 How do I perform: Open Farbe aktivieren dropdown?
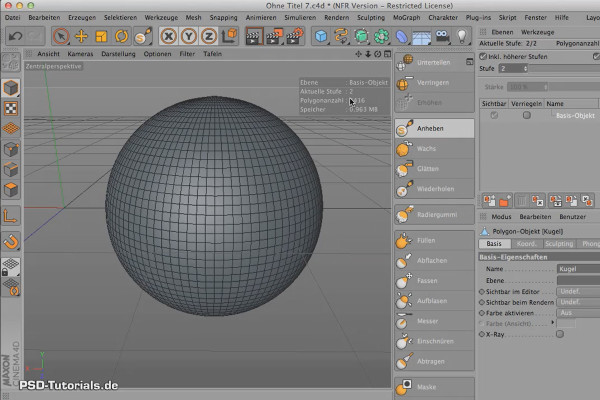coord(578,313)
